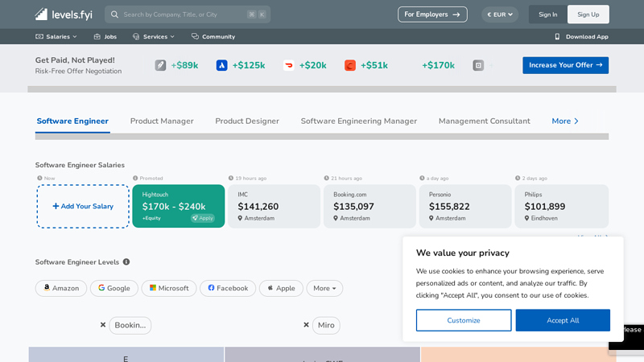Open the Community page
The width and height of the screenshot is (644, 362).
coord(213,36)
